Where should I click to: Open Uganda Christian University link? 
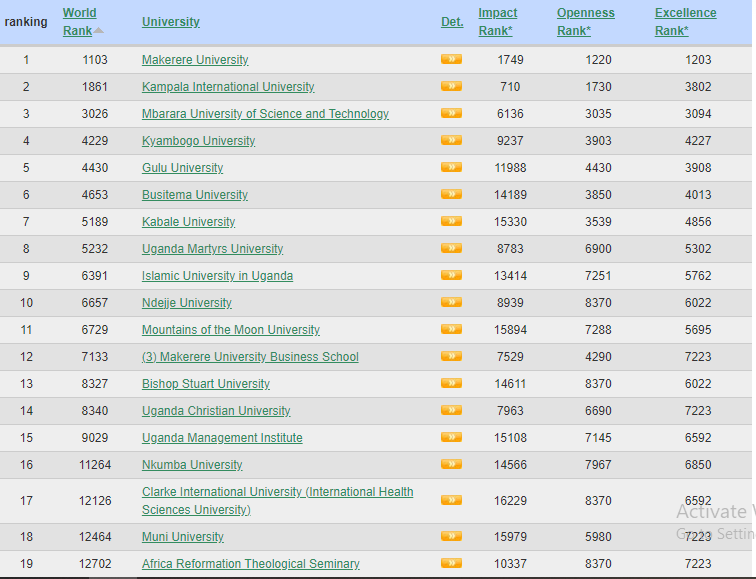[216, 411]
